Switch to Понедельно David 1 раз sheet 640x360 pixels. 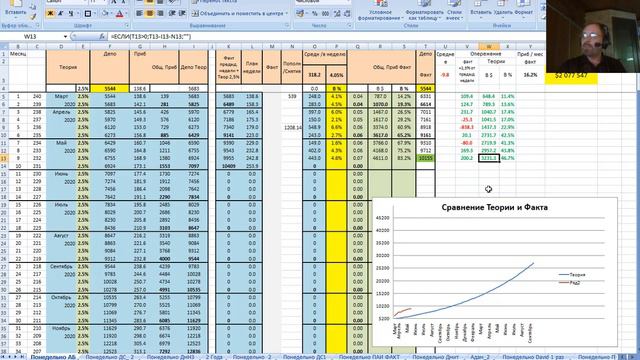(533, 357)
